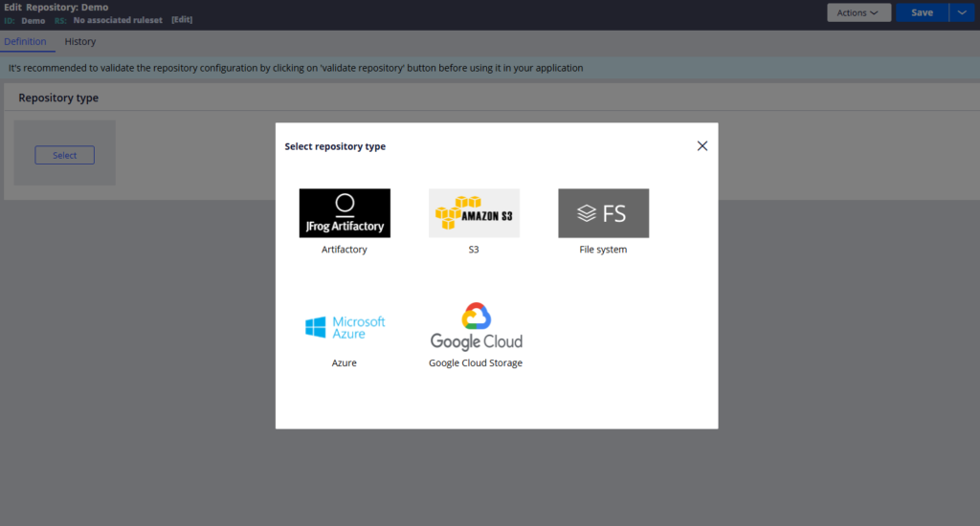This screenshot has width=980, height=526.
Task: Click the Select repository type button
Action: click(64, 155)
